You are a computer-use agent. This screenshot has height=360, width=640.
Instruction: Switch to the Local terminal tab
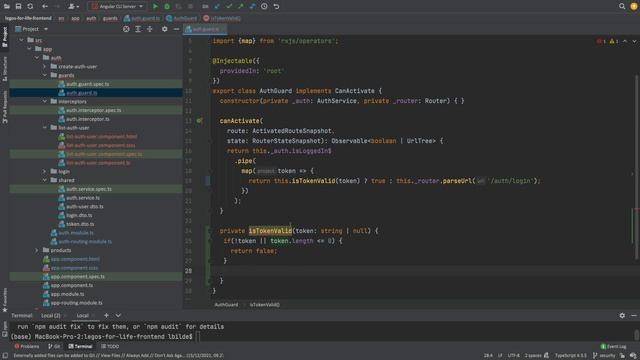[x=83, y=316]
